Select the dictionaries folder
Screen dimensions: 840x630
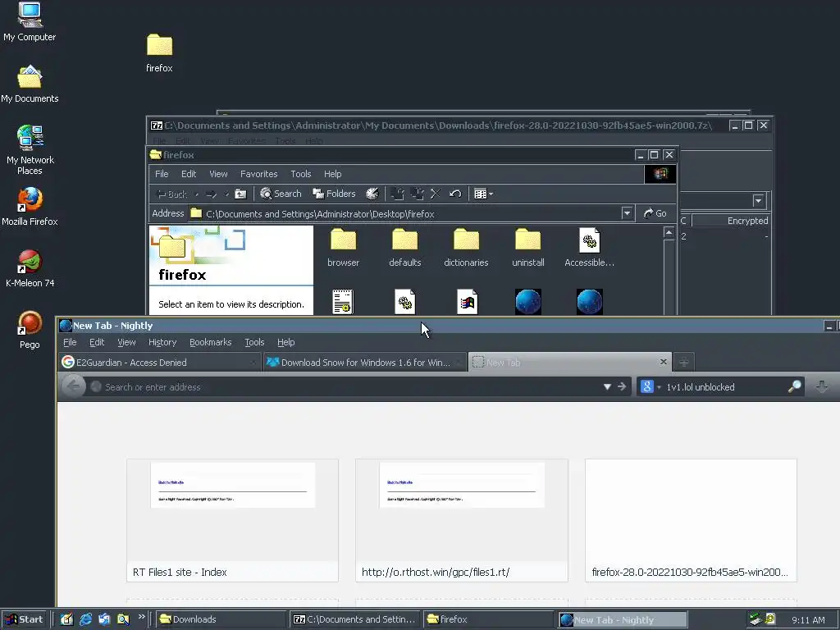(x=466, y=248)
